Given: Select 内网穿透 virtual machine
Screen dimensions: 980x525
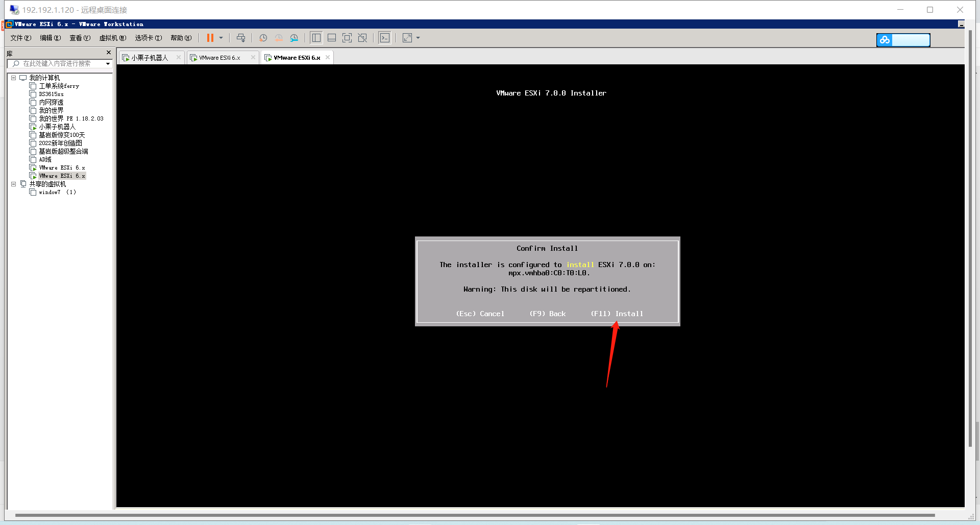Looking at the screenshot, I should [51, 103].
